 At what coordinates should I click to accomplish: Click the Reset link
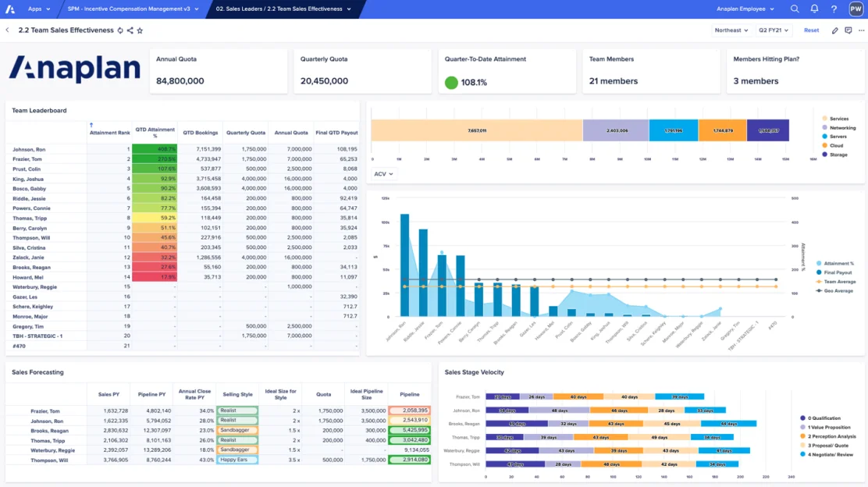[811, 30]
